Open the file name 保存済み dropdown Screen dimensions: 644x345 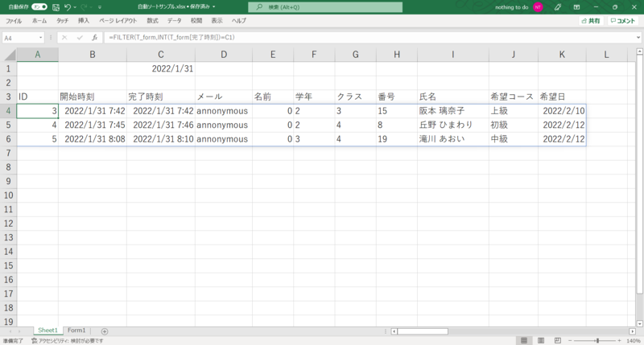214,7
